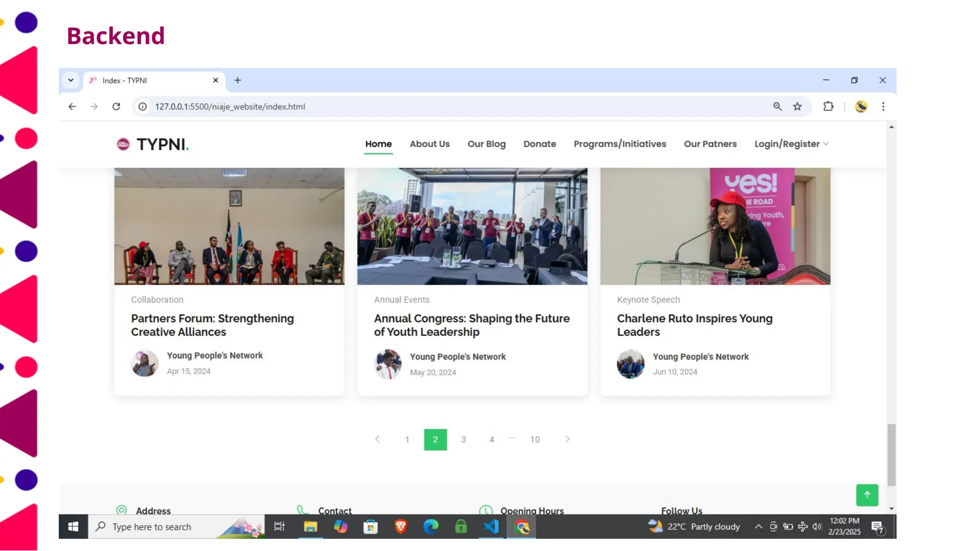Open the Programs/Initiatives nav item

click(620, 144)
